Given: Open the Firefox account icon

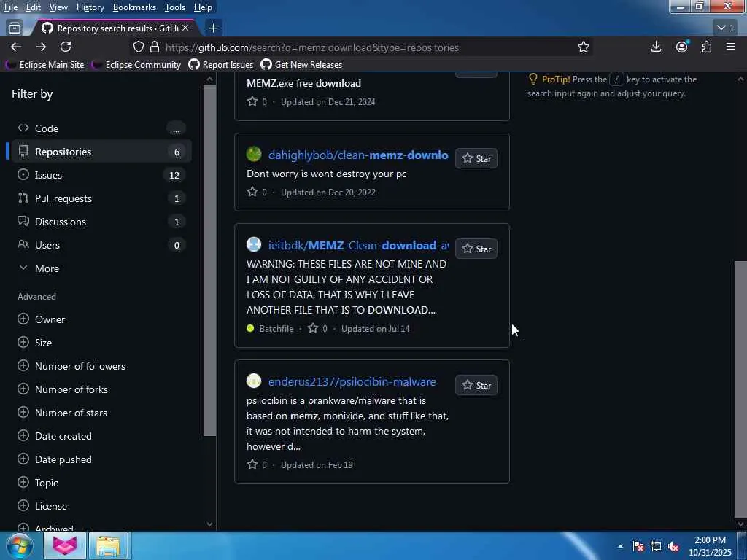Looking at the screenshot, I should [x=682, y=47].
